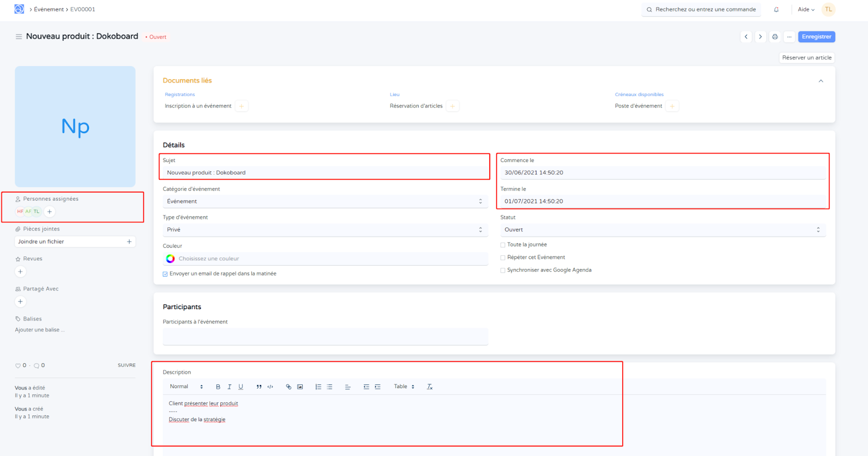Check Répéter cet Evénement option

[x=503, y=258]
